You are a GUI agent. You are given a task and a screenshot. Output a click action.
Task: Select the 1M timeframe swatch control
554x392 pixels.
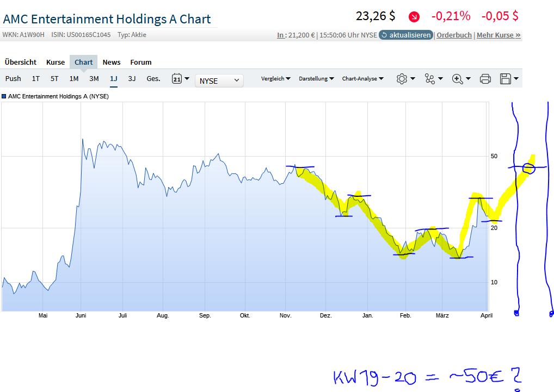[73, 79]
